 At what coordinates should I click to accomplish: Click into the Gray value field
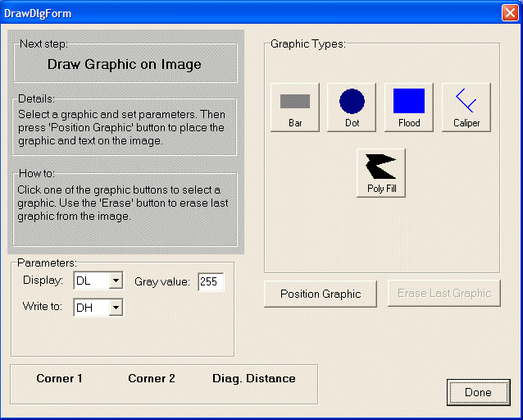click(211, 282)
